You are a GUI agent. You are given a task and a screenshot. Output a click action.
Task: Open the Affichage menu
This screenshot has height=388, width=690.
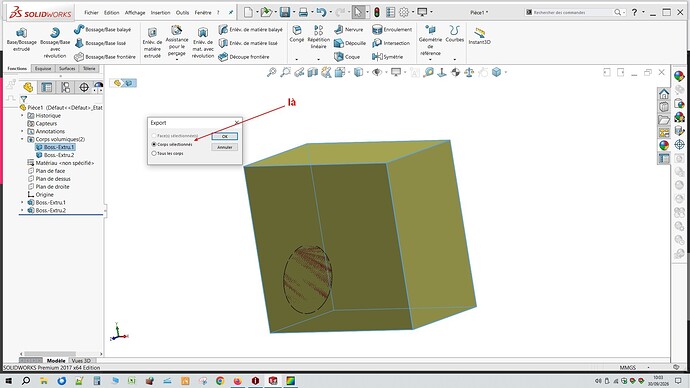point(135,13)
